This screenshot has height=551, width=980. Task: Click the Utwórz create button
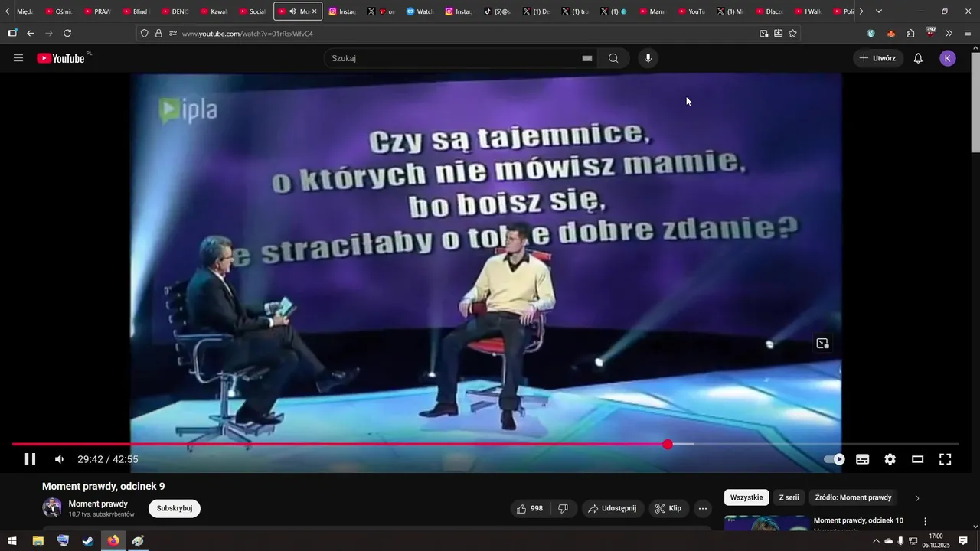tap(878, 58)
